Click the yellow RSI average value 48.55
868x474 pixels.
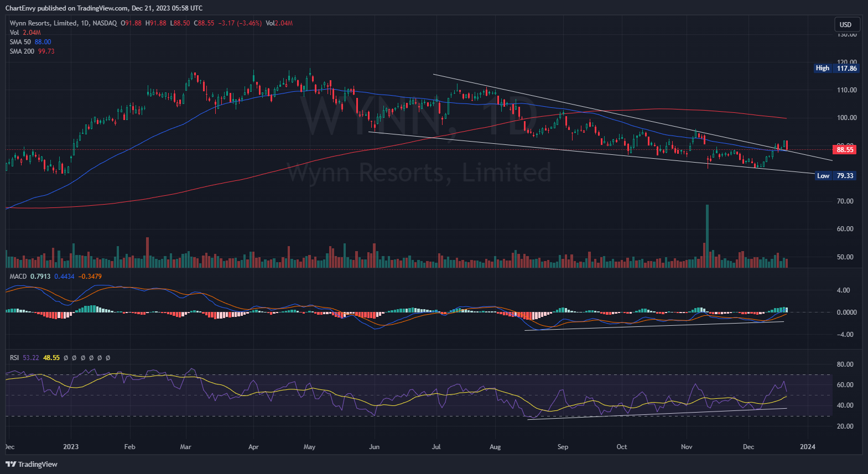pos(51,358)
